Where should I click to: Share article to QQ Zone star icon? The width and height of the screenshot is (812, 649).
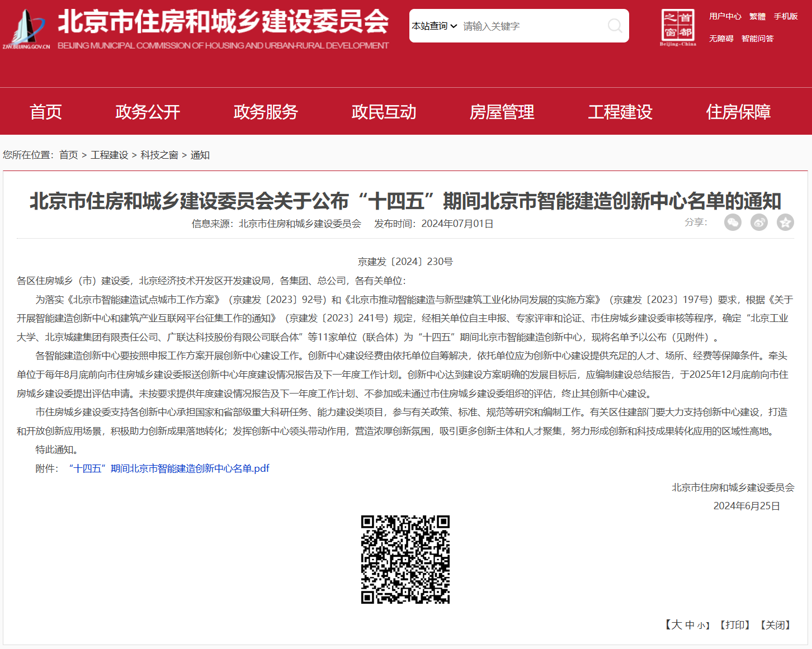point(785,222)
